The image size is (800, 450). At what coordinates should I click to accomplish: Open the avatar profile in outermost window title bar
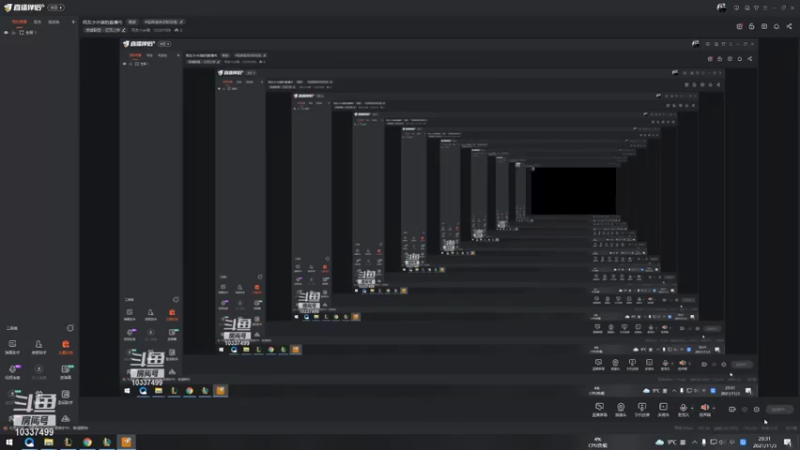click(721, 8)
